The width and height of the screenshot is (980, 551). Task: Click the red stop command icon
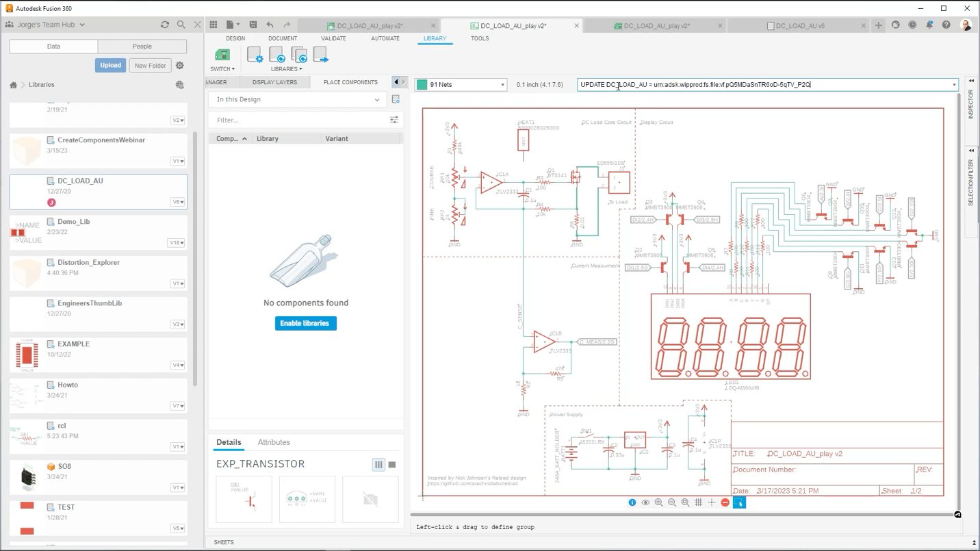pos(725,502)
